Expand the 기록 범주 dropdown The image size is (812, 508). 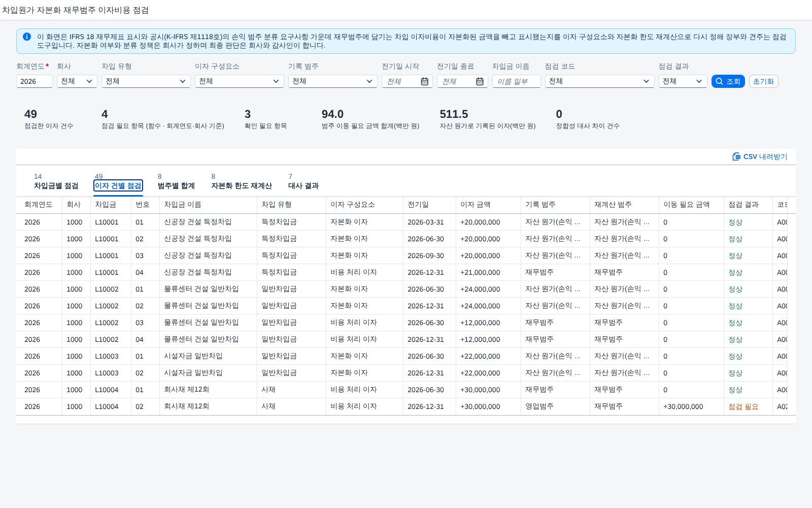[333, 81]
